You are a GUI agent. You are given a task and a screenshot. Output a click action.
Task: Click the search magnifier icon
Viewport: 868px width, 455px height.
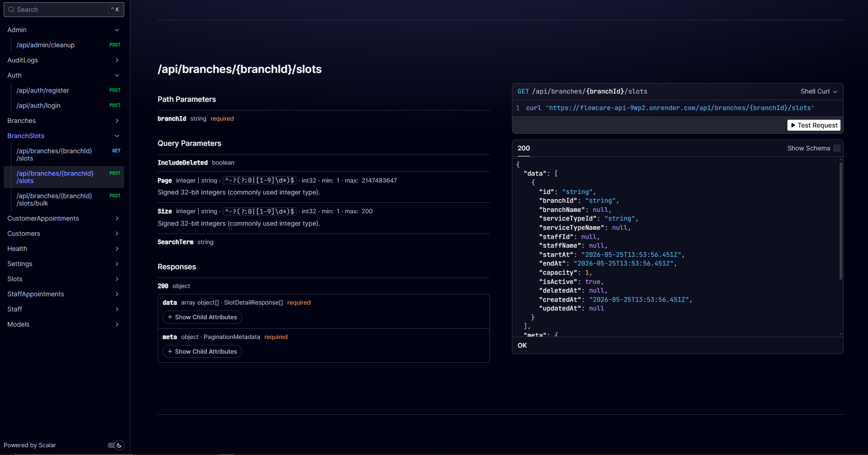11,10
